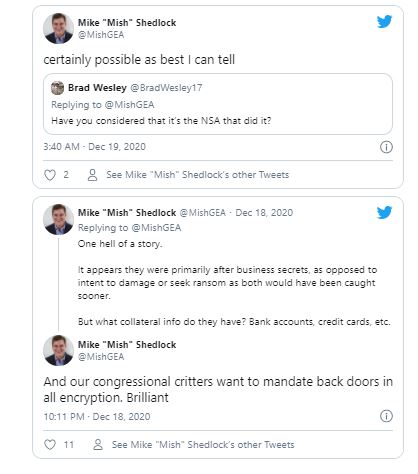This screenshot has height=474, width=418.
Task: Click Mike Shedlock's avatar on the Dec 18 reply
Action: pyautogui.click(x=58, y=219)
